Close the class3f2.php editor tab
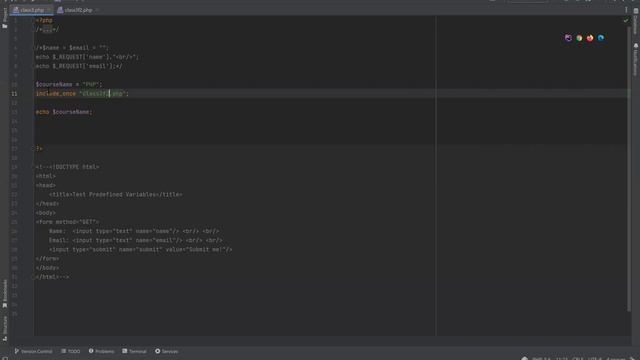 click(x=97, y=10)
